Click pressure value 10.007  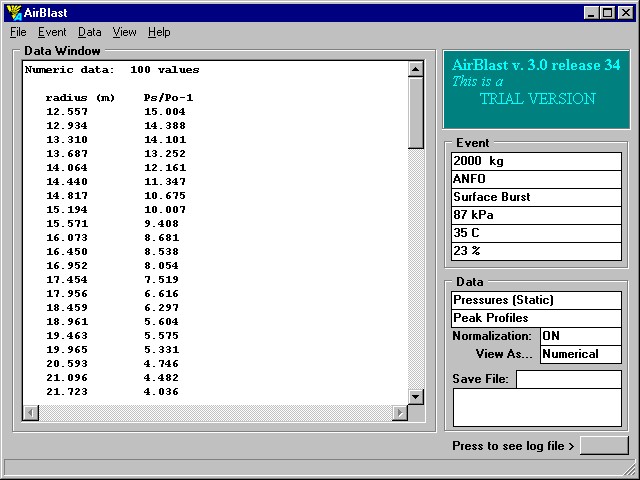point(165,210)
